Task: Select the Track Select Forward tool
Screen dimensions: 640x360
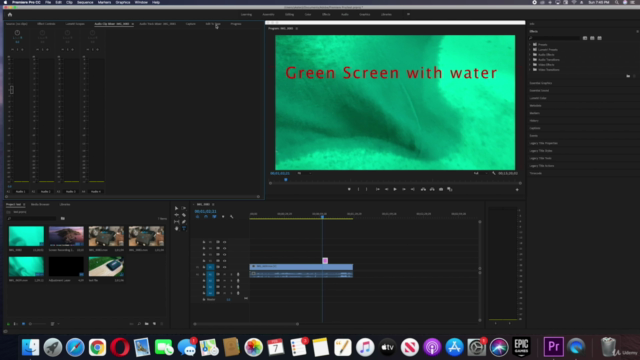Action: click(x=184, y=208)
